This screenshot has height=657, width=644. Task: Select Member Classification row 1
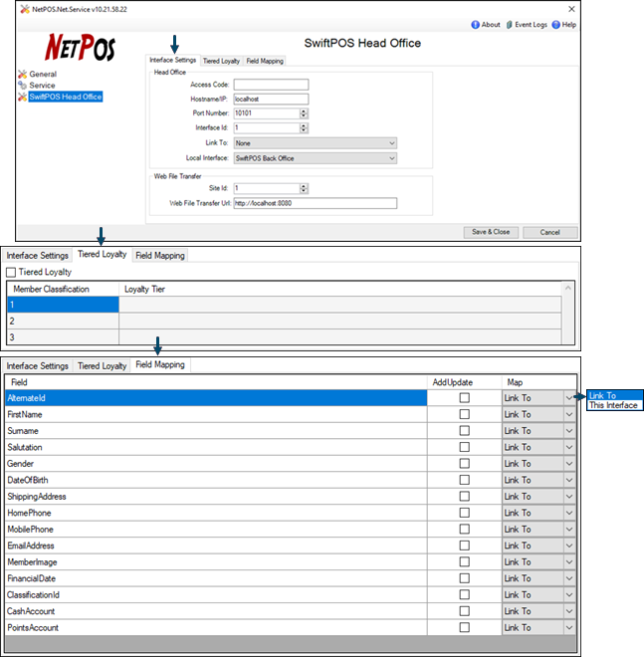63,305
